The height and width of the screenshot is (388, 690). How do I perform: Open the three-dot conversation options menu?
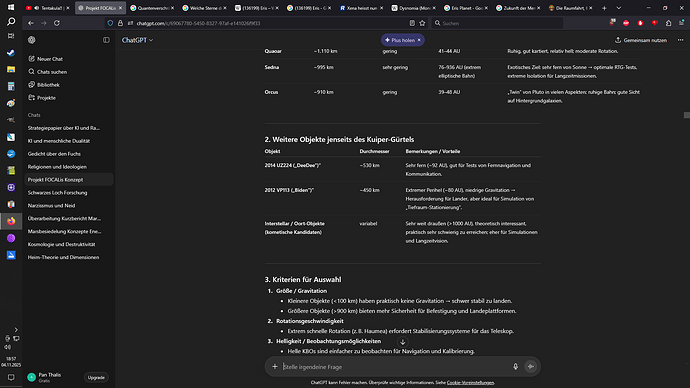[680, 40]
